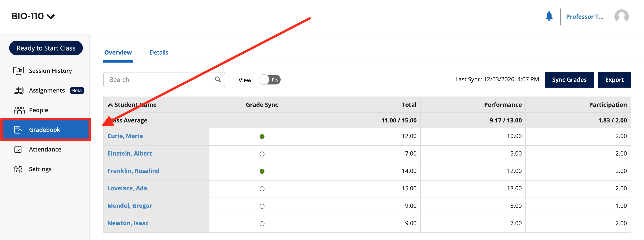Click the search magnifier icon
The image size is (644, 240).
218,79
